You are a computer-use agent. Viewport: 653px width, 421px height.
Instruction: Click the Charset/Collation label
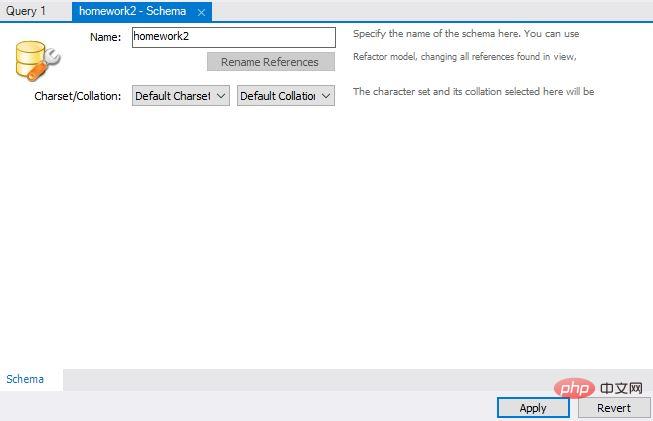click(77, 96)
